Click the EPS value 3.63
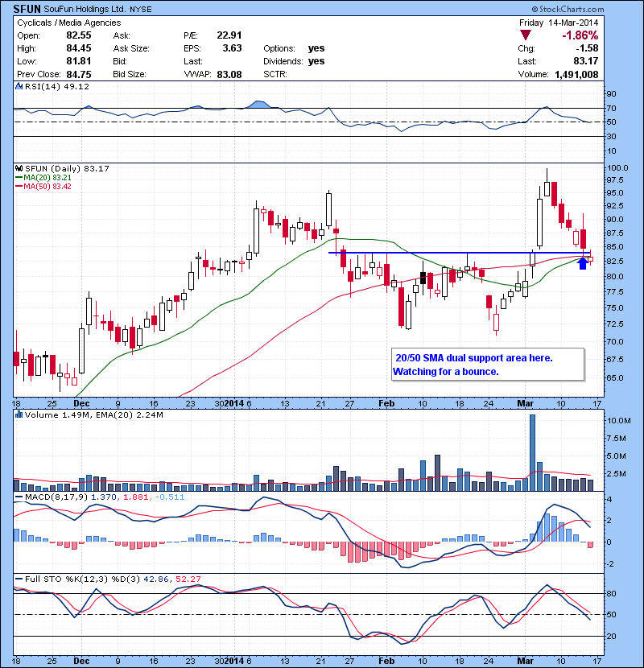Image resolution: width=644 pixels, height=668 pixels. tap(233, 48)
